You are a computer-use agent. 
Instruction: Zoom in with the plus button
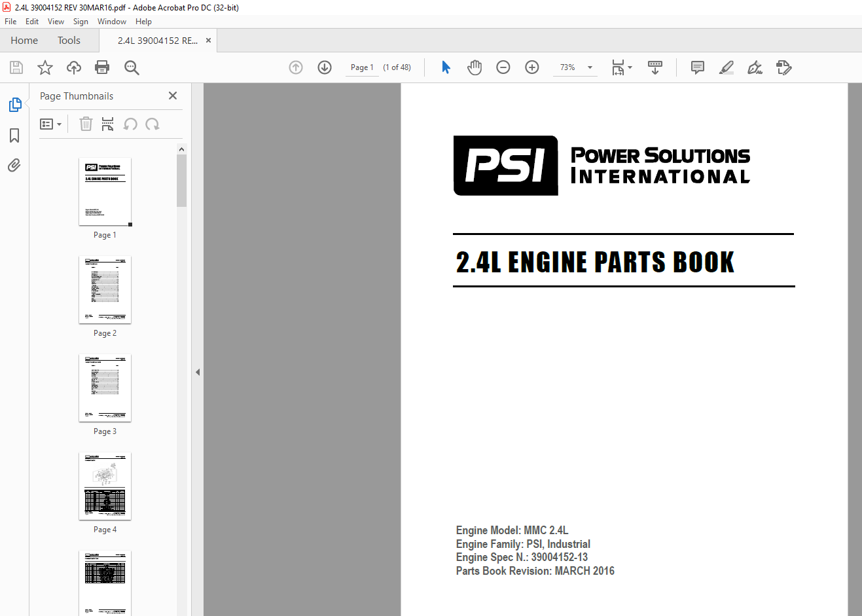(x=532, y=67)
